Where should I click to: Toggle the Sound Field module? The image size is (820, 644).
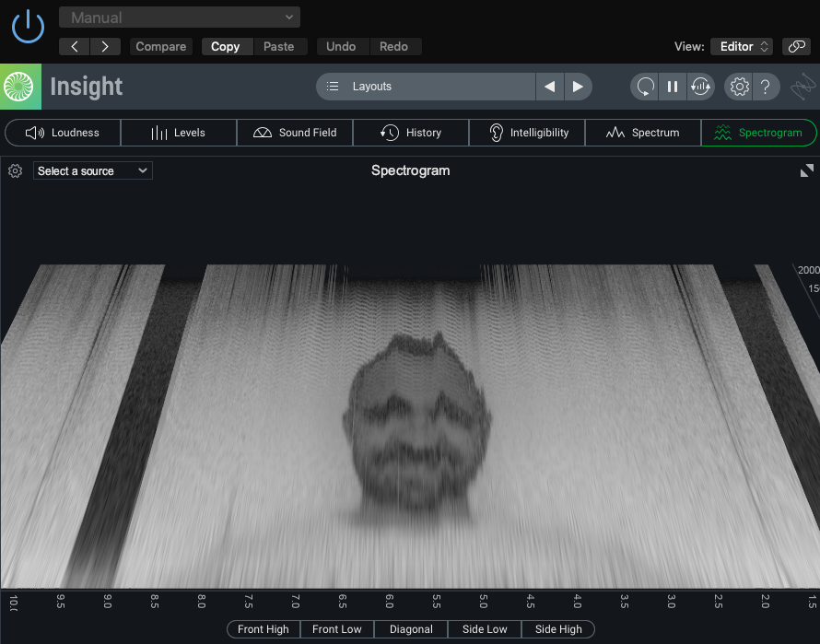point(295,133)
